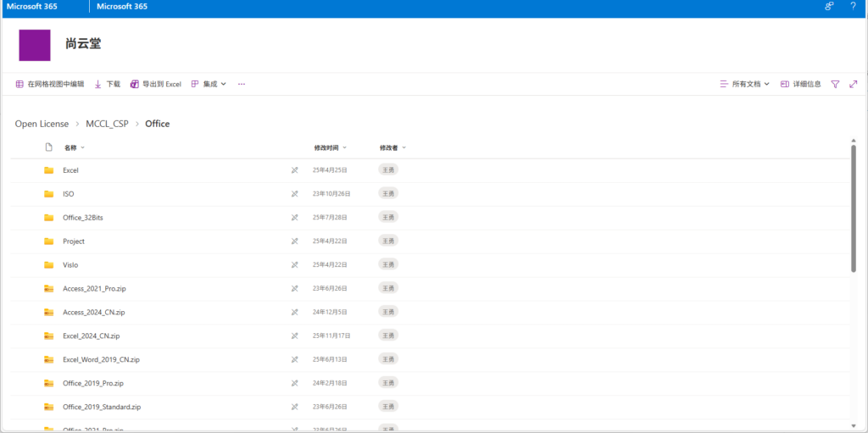The height and width of the screenshot is (433, 868).
Task: Click the file type column header icon
Action: [48, 147]
